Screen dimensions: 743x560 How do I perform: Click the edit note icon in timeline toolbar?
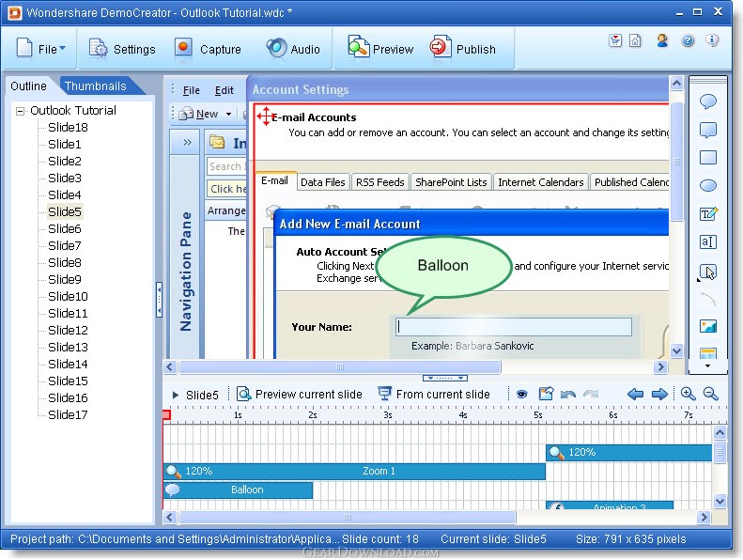pos(546,394)
